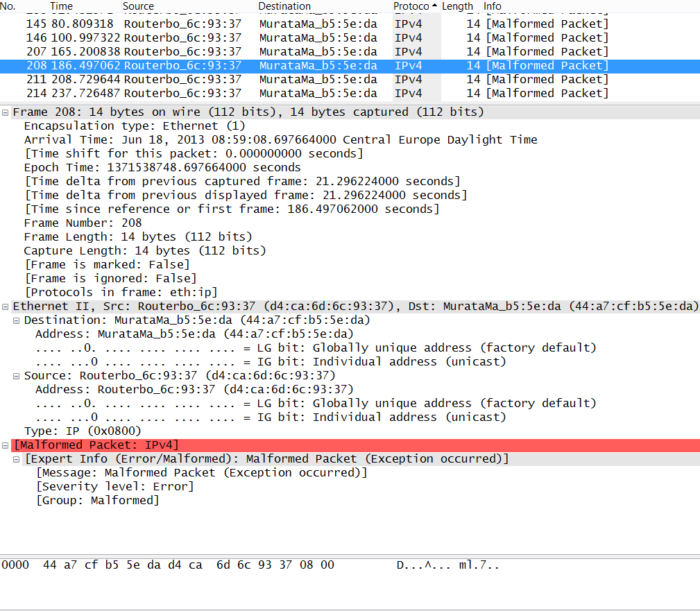The width and height of the screenshot is (700, 611).
Task: Select packet number 211
Action: 350,80
